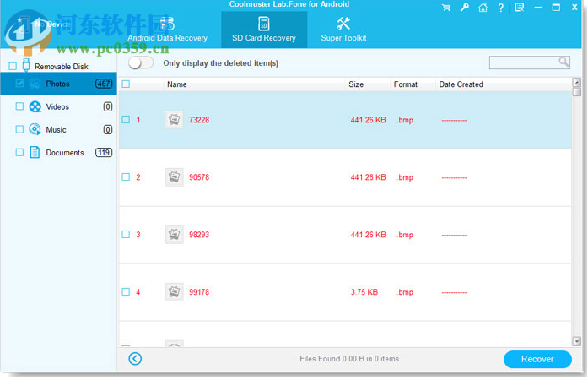Click the register key icon
The image size is (588, 380).
[x=464, y=8]
